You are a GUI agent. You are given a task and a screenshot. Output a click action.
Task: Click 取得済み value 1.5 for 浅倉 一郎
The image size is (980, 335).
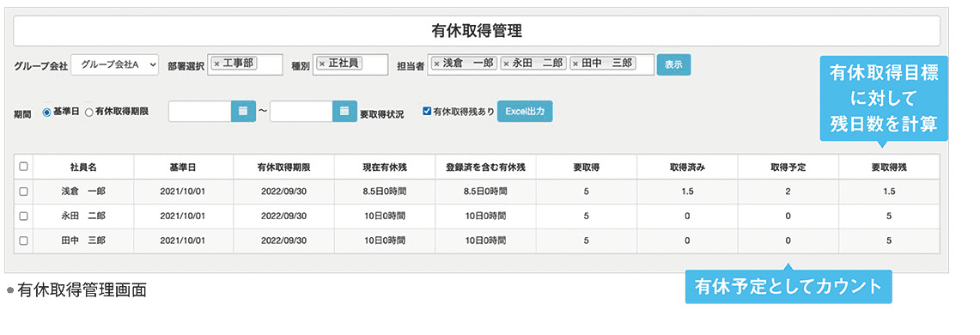687,192
